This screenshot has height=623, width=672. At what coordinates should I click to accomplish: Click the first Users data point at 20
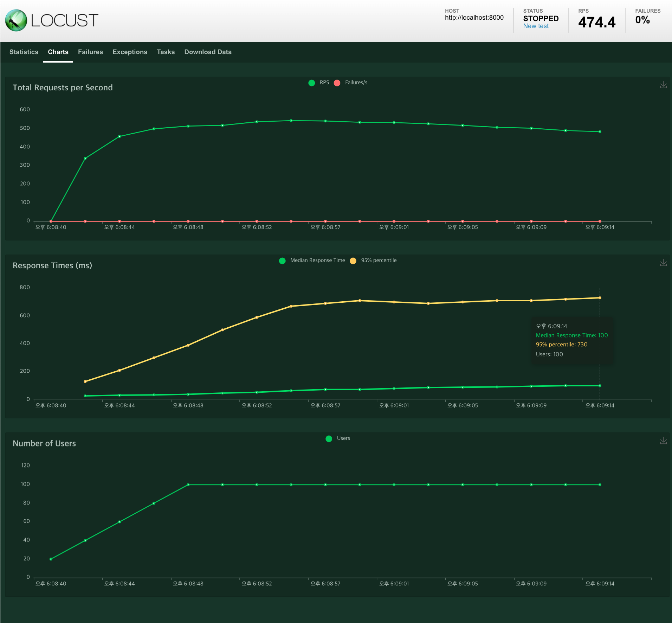click(51, 559)
